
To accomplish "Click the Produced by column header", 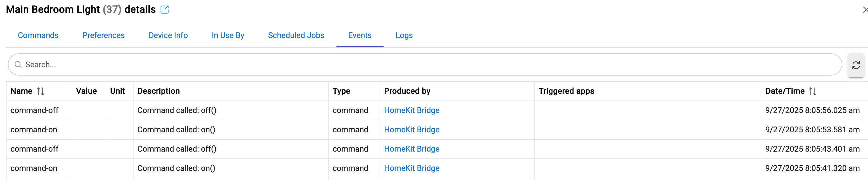I will [407, 91].
